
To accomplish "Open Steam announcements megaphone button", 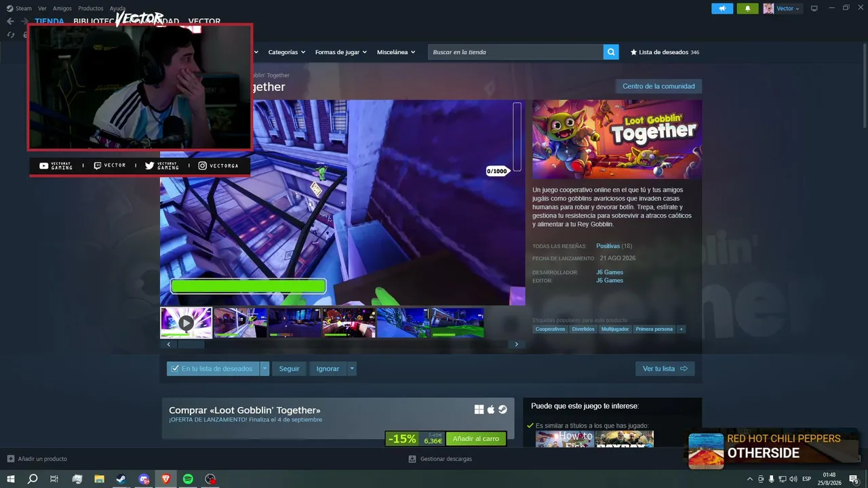I will [722, 9].
